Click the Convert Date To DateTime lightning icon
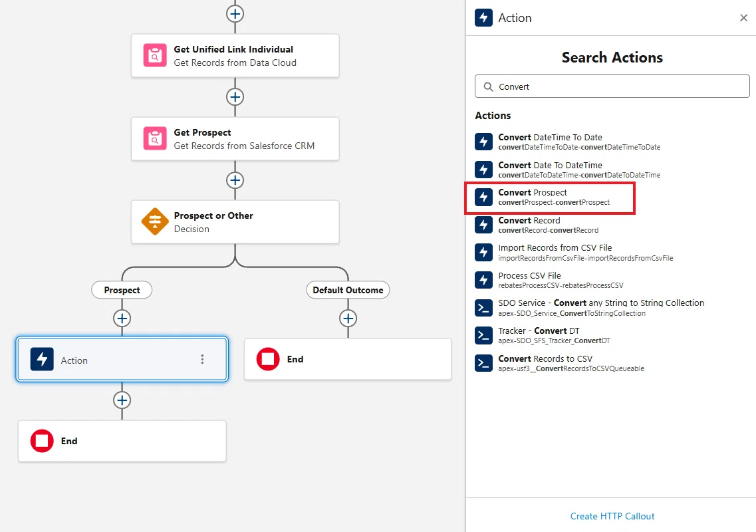 [x=483, y=170]
